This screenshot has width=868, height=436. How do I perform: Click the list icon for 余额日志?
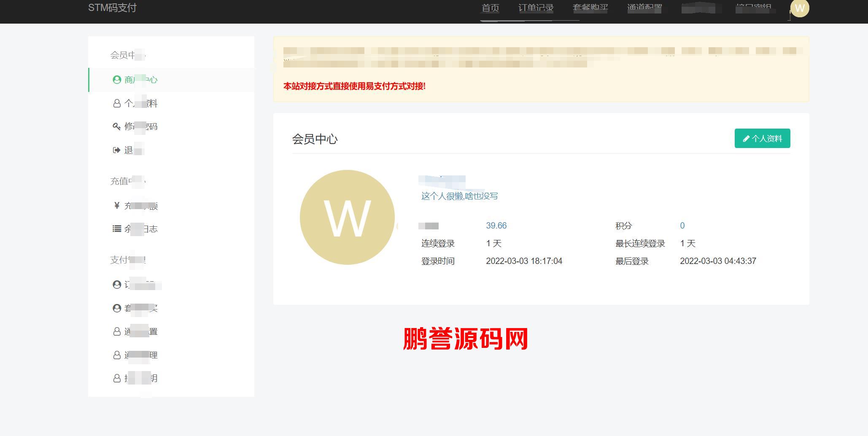(x=117, y=229)
